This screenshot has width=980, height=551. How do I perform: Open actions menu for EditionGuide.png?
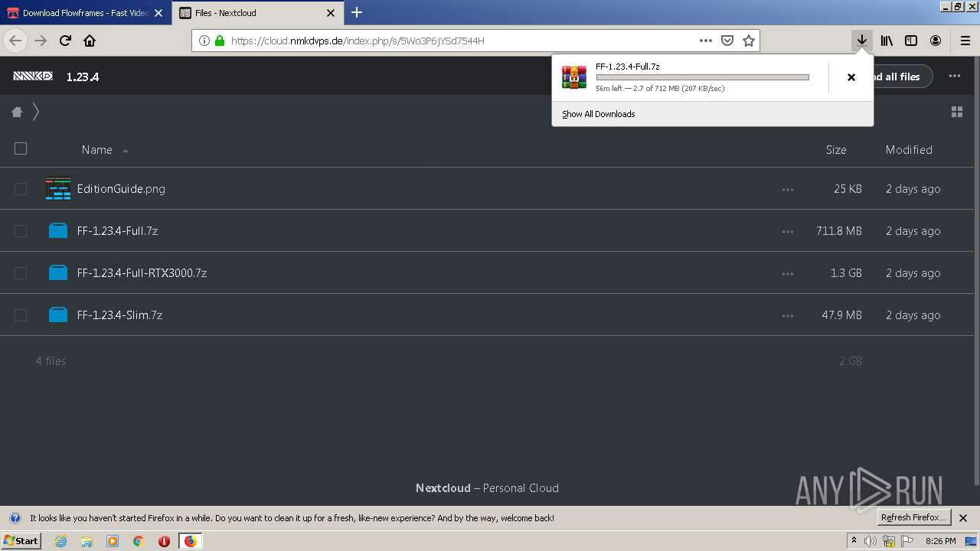(788, 189)
